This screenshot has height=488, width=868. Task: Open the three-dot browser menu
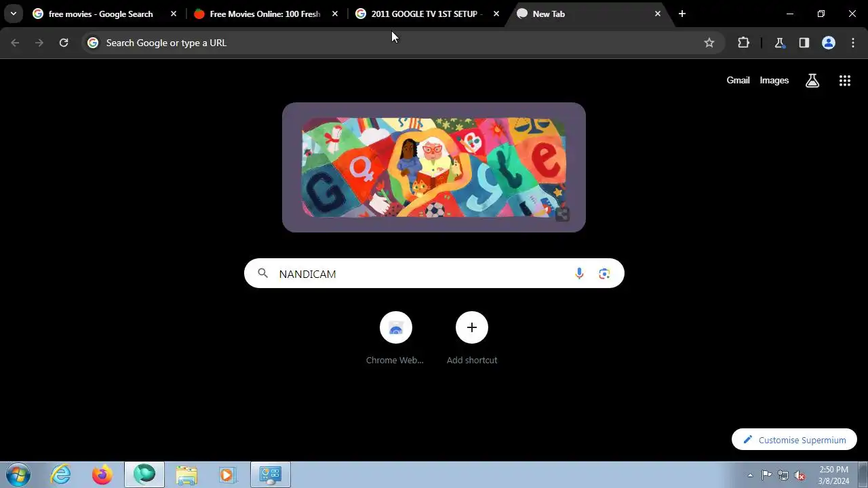853,43
